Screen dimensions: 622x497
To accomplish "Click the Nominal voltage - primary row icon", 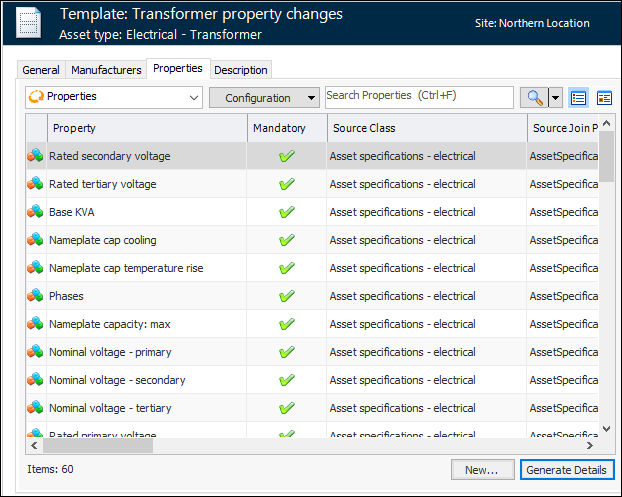I will pyautogui.click(x=35, y=352).
